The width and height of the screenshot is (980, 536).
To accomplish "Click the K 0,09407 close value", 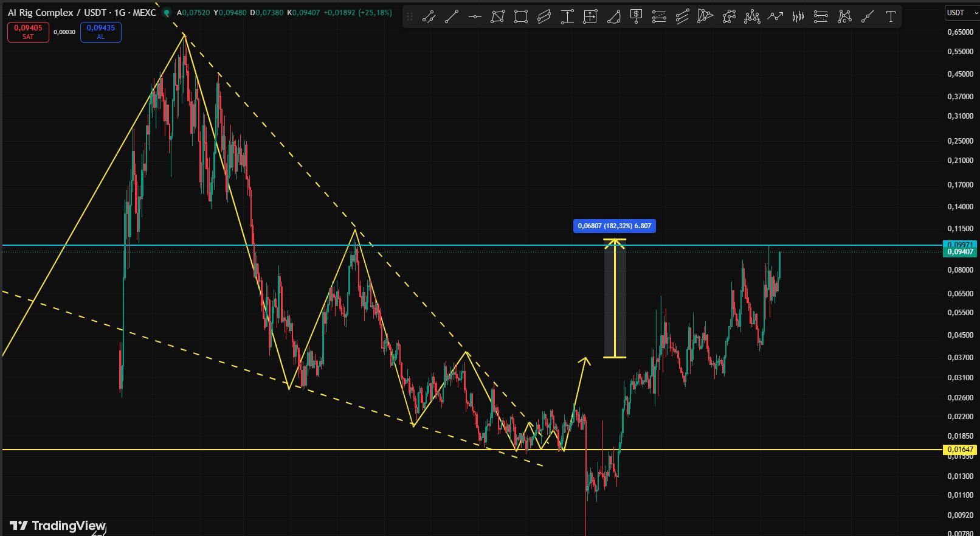I will (303, 13).
